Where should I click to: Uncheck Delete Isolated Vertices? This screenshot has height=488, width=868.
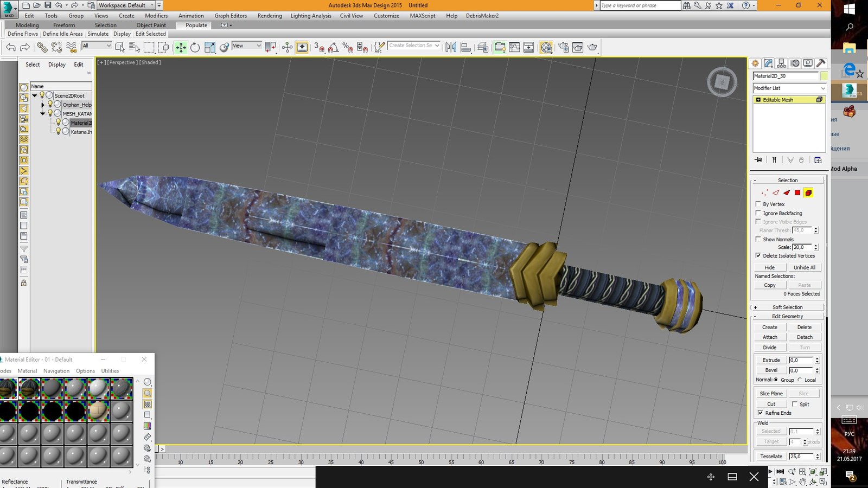pos(758,255)
